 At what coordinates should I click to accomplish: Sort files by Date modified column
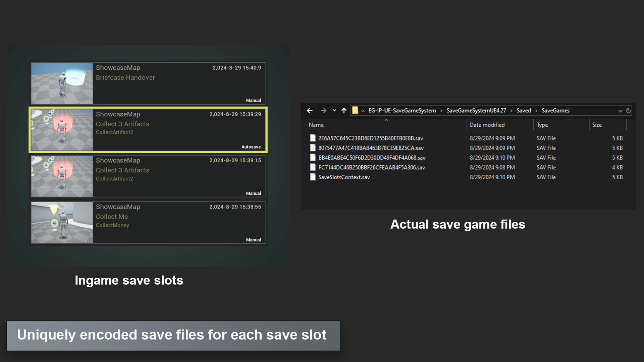point(487,125)
